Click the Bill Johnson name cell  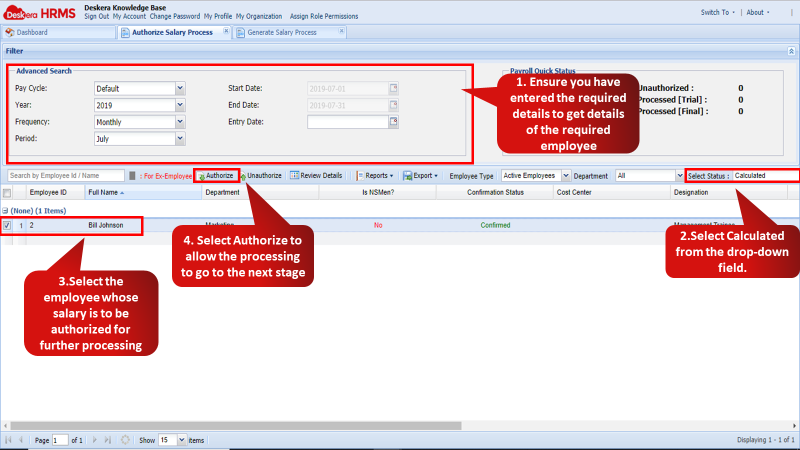click(106, 225)
